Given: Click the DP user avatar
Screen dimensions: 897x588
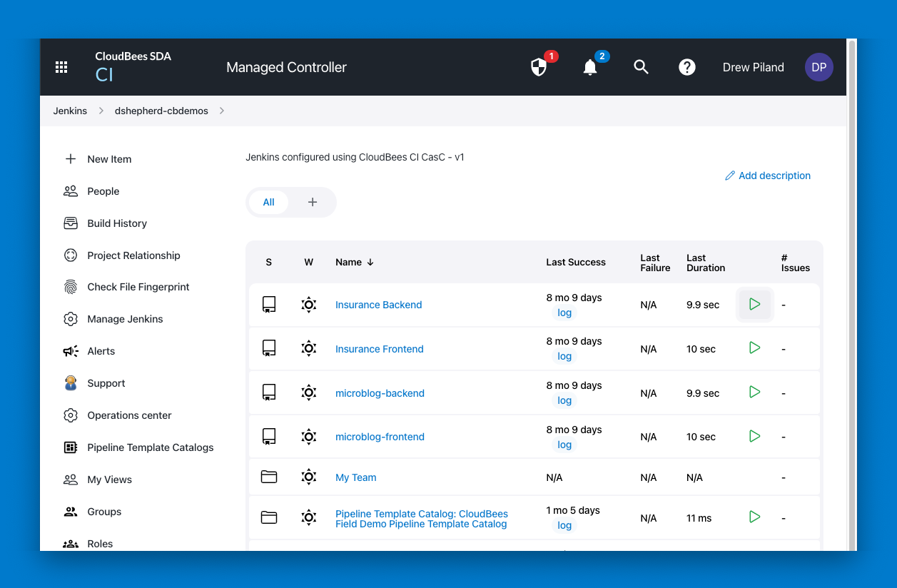Looking at the screenshot, I should pos(819,67).
